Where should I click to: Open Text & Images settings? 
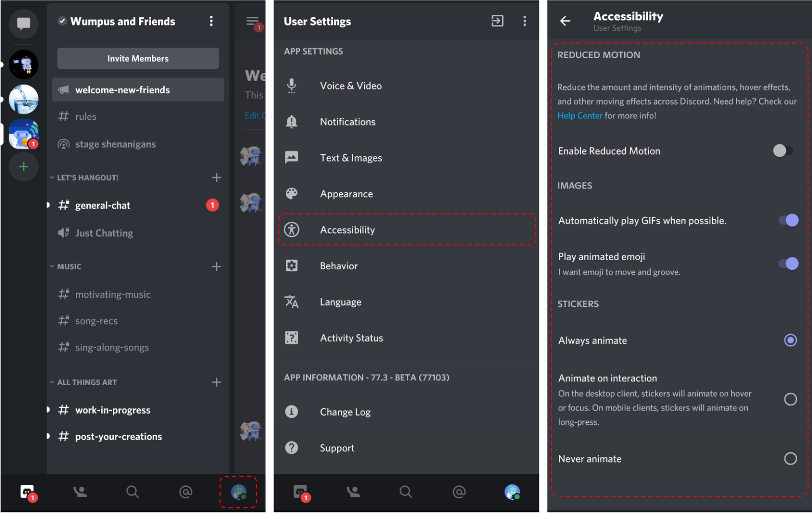406,158
